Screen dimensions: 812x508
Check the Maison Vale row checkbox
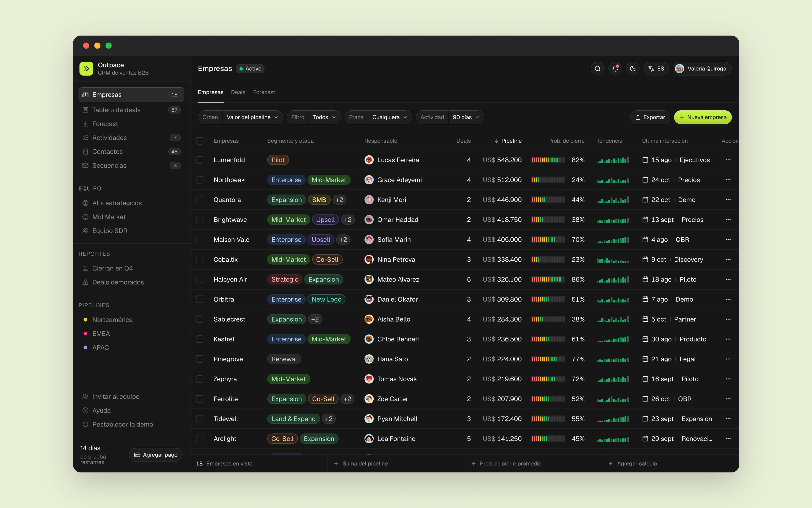pyautogui.click(x=200, y=240)
